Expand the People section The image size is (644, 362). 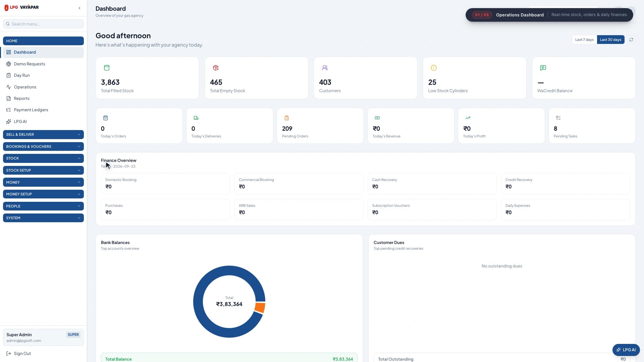coord(43,206)
